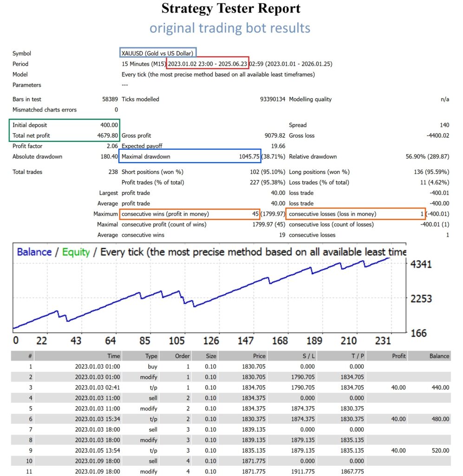Click the 520.00 balance cell
463x476 pixels.
[x=440, y=451]
